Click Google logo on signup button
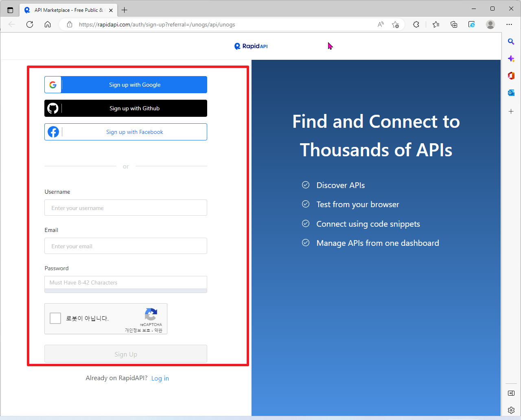This screenshot has width=521, height=420. click(x=53, y=85)
